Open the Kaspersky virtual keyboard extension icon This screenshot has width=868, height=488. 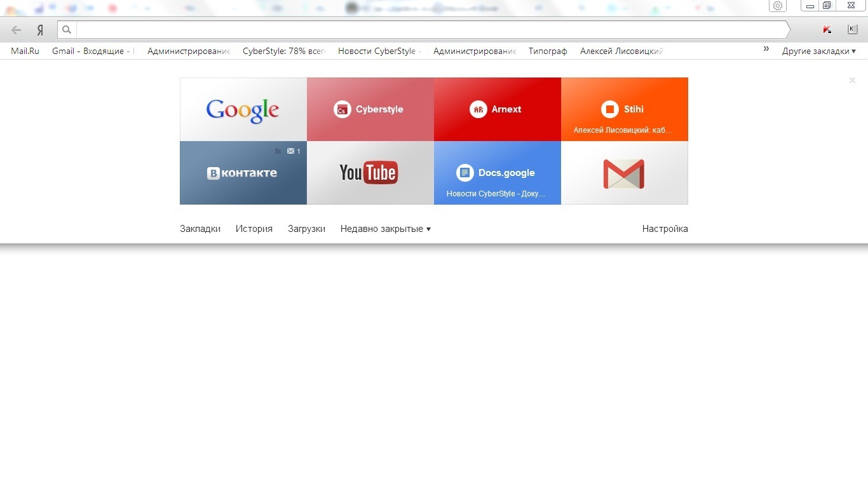[853, 29]
